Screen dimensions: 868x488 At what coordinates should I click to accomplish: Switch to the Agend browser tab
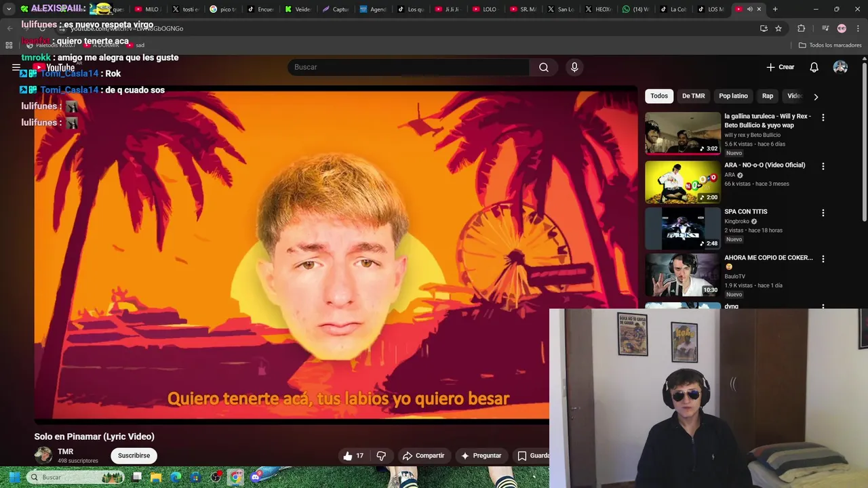(x=372, y=9)
